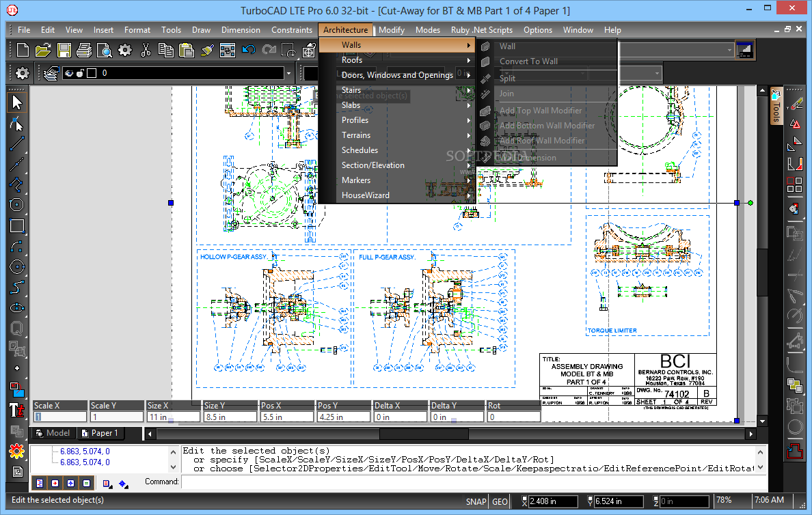Select the Text tool
This screenshot has height=515, width=812.
[16, 410]
